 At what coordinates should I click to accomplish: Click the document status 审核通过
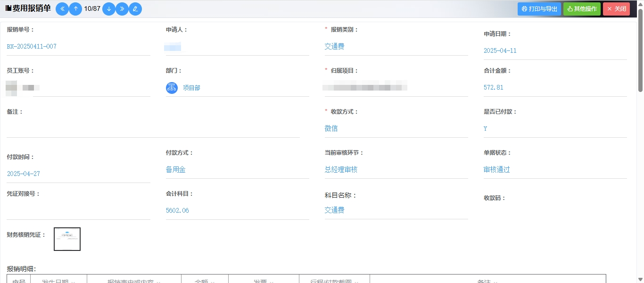[497, 170]
